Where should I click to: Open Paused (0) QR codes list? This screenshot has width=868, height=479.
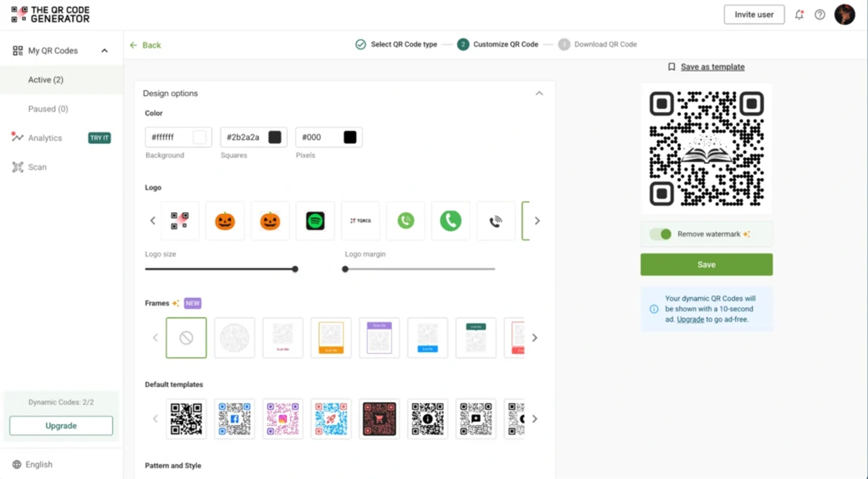pyautogui.click(x=61, y=109)
